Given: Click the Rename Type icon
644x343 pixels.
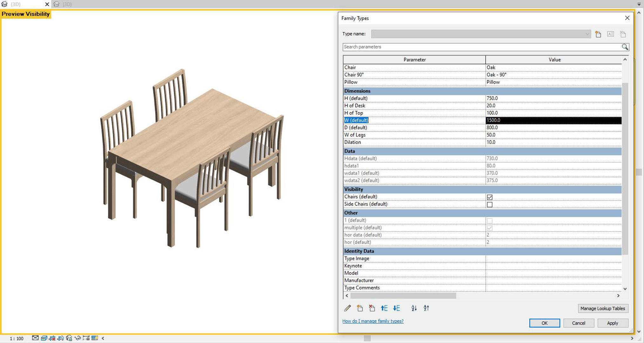Looking at the screenshot, I should tap(610, 34).
